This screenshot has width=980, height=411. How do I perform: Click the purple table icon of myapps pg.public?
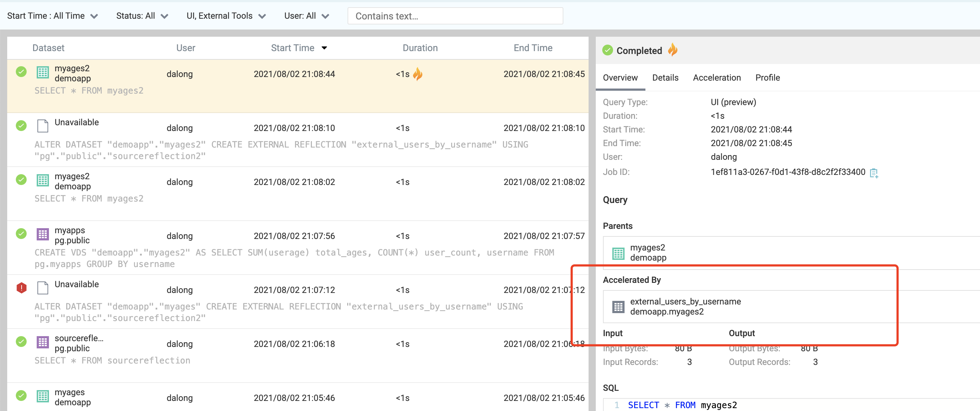(42, 234)
